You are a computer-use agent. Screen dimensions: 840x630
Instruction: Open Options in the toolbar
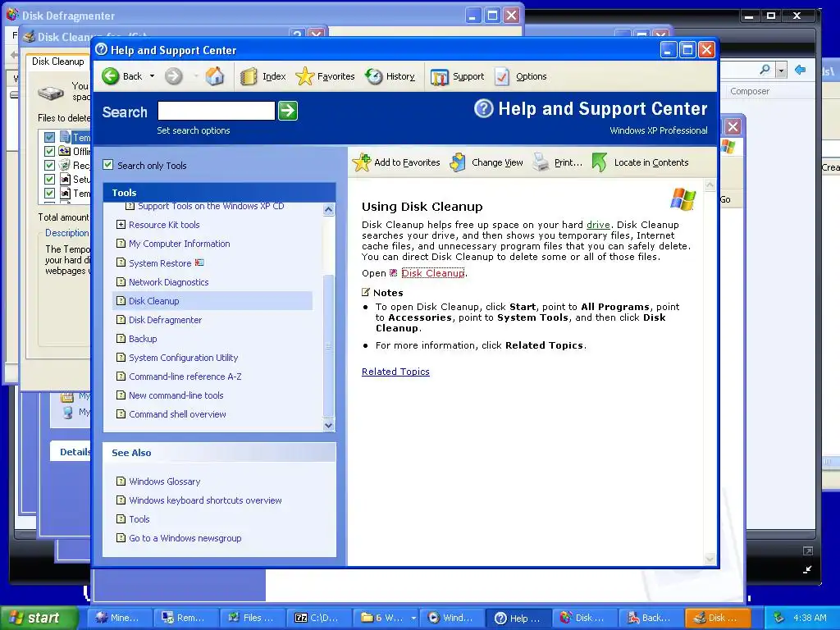click(x=520, y=76)
